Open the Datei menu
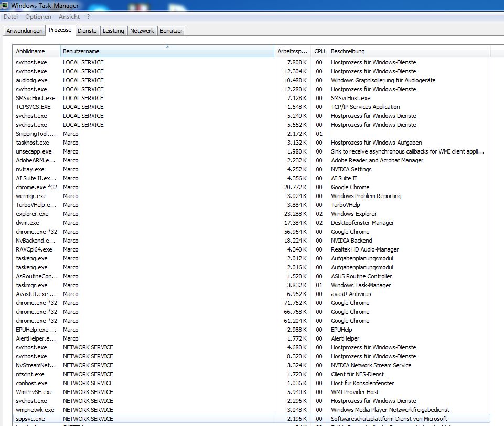 click(10, 17)
